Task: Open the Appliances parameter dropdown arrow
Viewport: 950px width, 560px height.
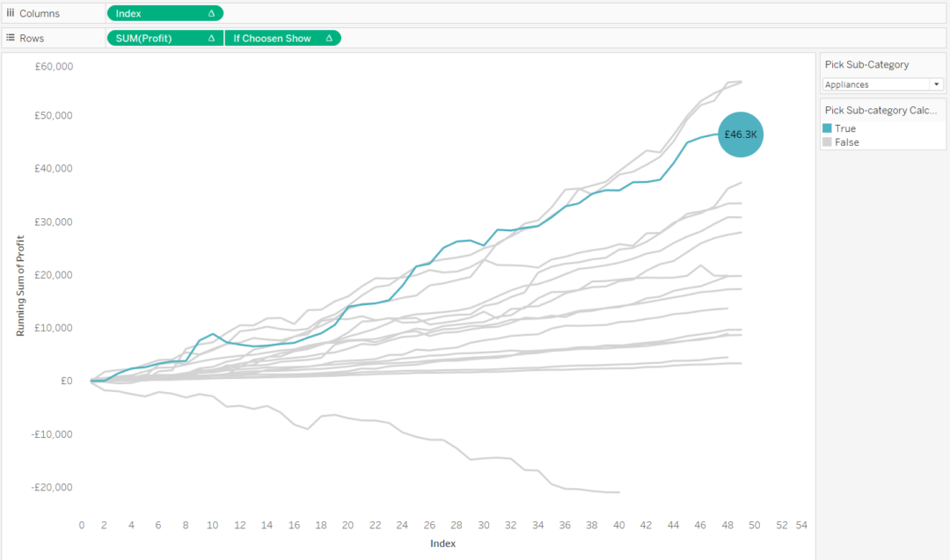Action: 937,84
